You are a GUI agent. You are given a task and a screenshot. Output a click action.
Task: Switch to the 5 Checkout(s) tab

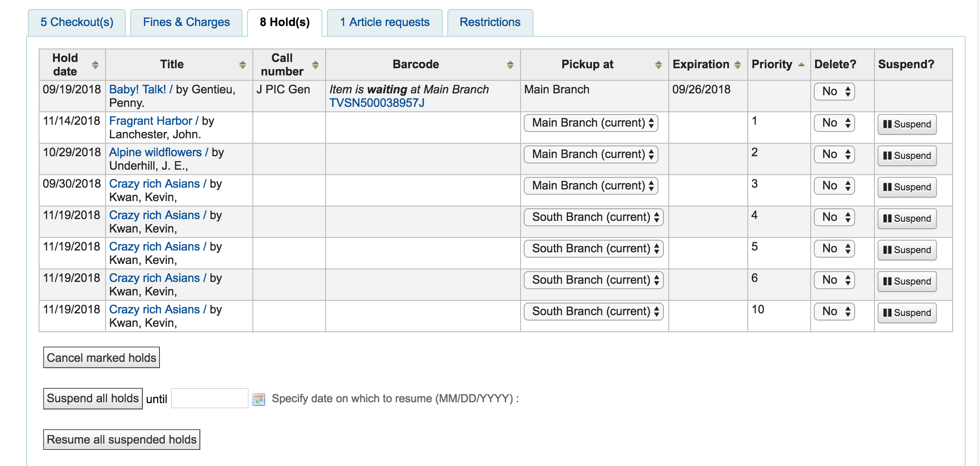[77, 22]
